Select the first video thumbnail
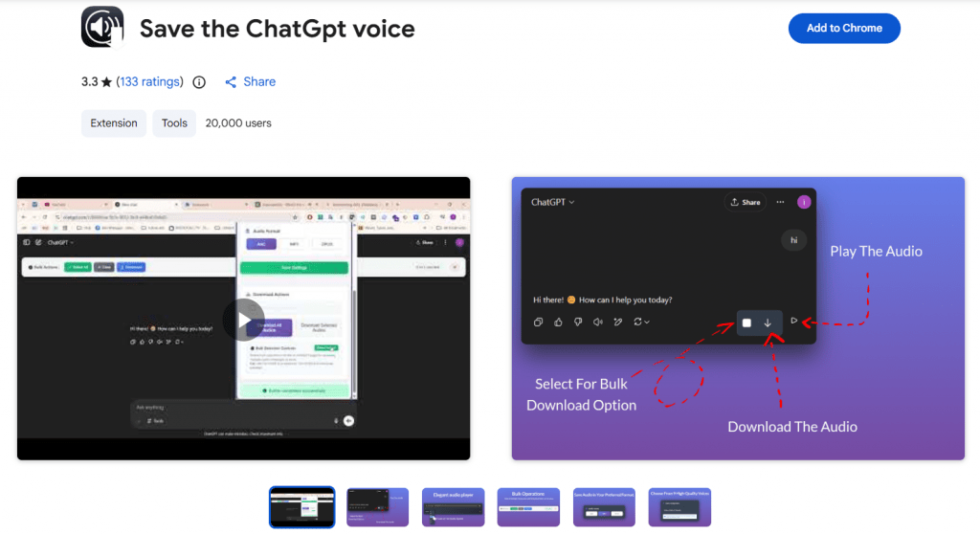The width and height of the screenshot is (980, 534). [301, 507]
